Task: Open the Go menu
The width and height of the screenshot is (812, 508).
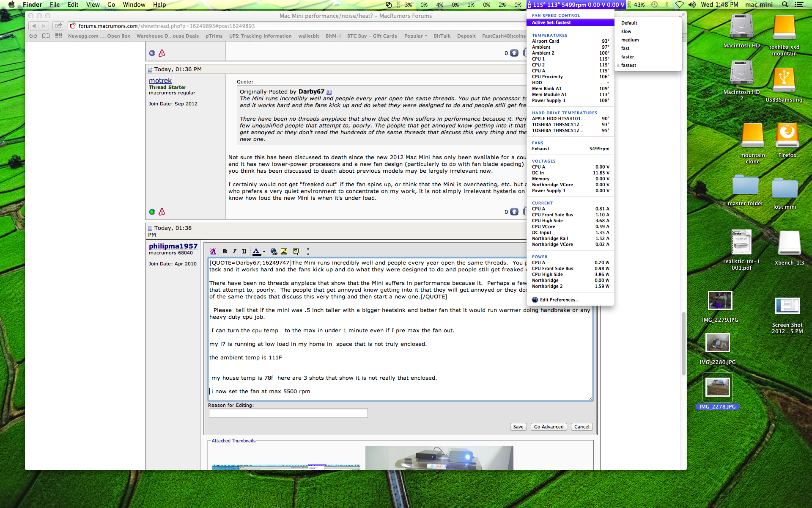Action: click(111, 5)
